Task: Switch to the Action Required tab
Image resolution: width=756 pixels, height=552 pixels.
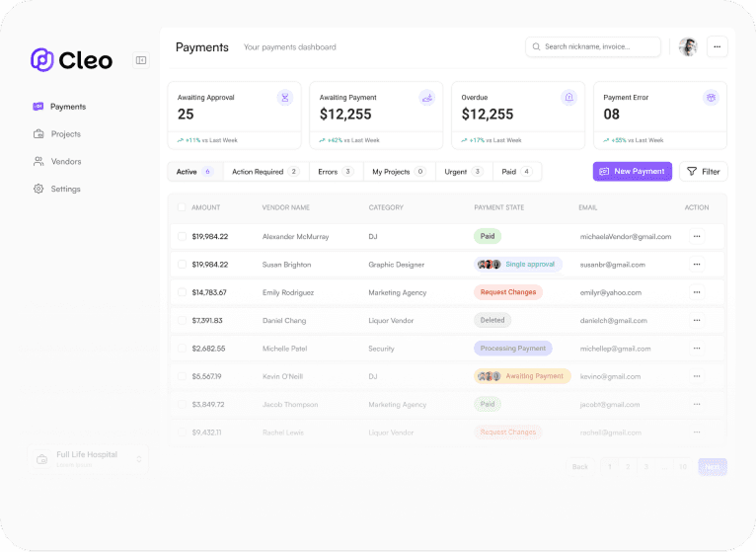Action: coord(265,172)
